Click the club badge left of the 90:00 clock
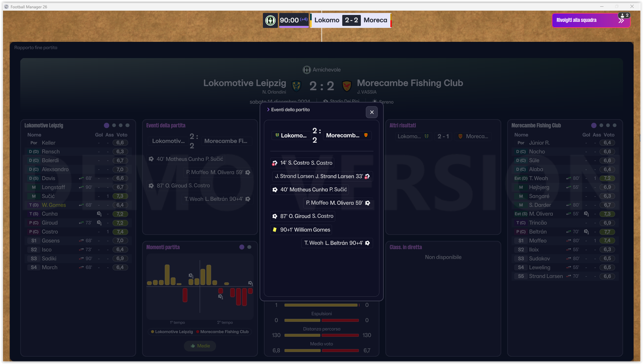643x364 pixels. (x=270, y=21)
